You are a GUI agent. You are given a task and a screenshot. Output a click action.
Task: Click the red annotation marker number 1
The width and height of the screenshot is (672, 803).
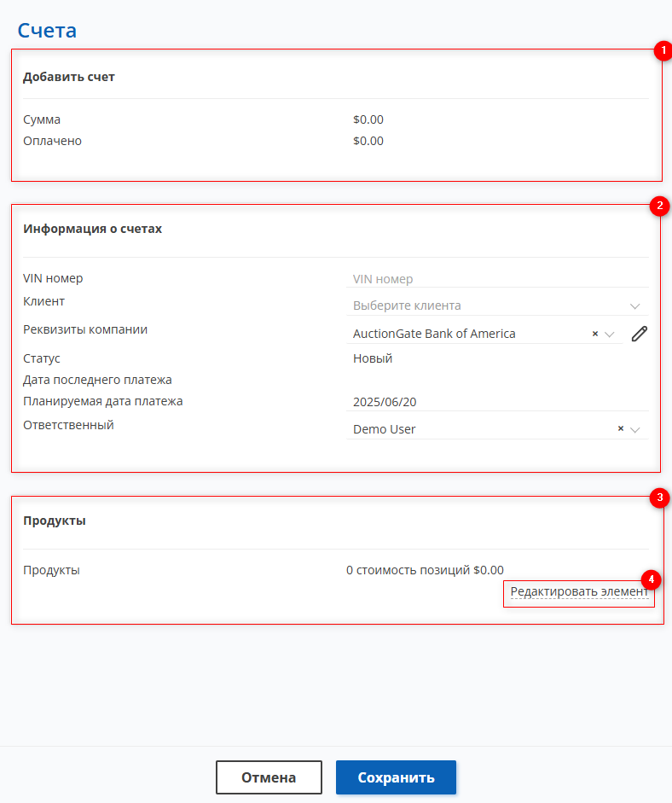[x=663, y=50]
